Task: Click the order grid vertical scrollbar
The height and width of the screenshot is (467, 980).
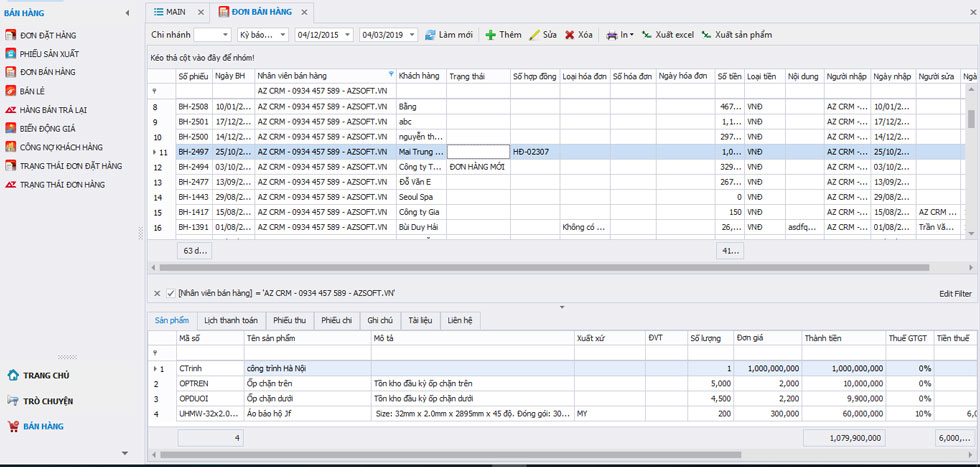Action: (x=971, y=161)
